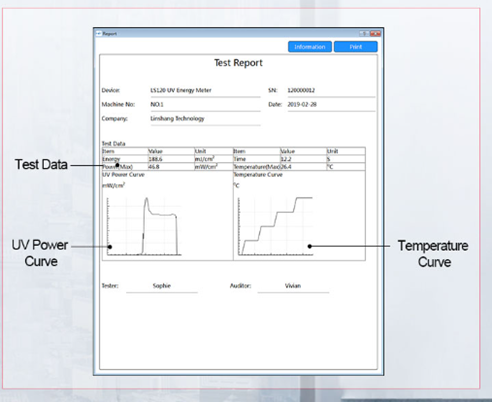Select the mJ/cm² unit cell
Screen dimensions: 492x402
point(214,159)
